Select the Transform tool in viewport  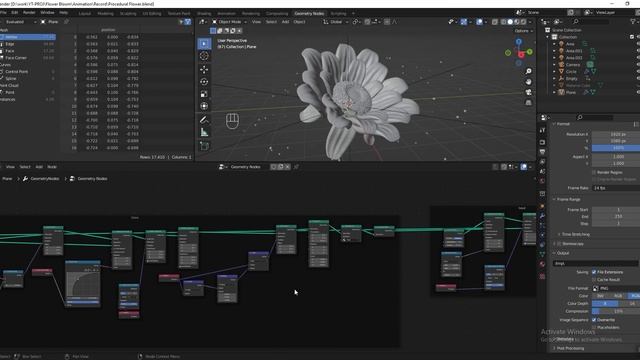[204, 106]
